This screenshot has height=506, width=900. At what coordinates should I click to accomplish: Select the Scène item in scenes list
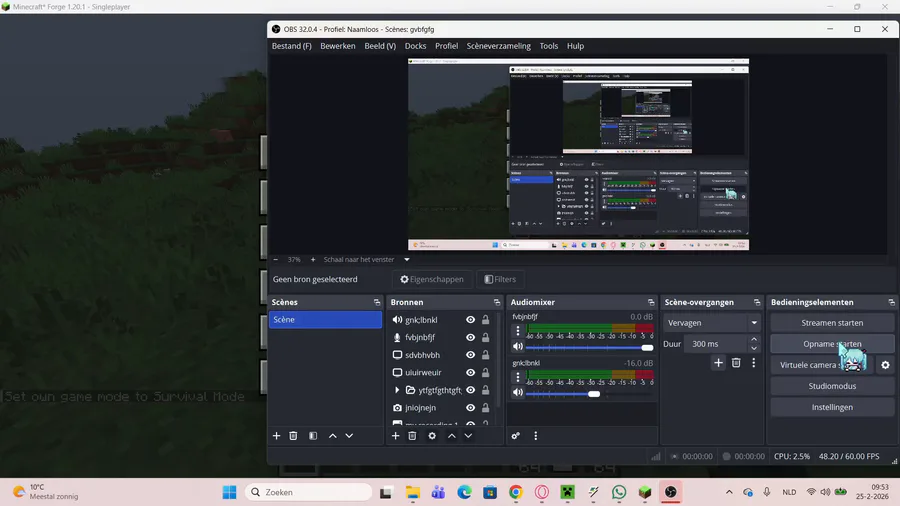325,320
